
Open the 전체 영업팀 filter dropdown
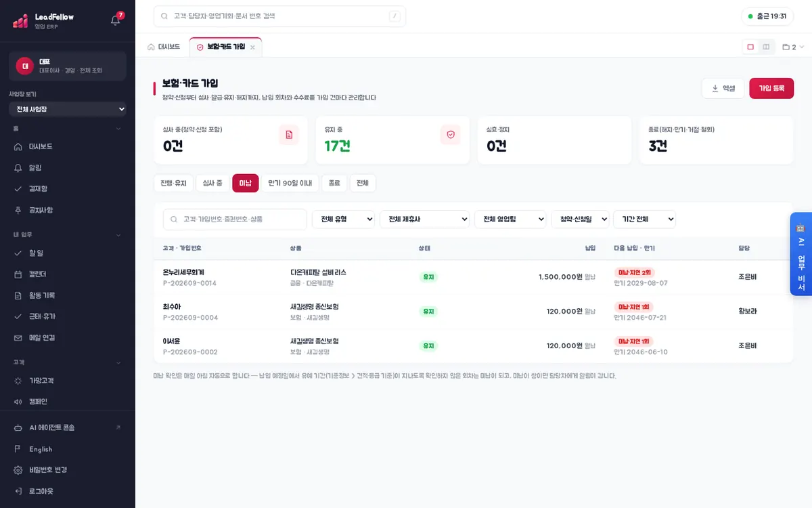[511, 219]
